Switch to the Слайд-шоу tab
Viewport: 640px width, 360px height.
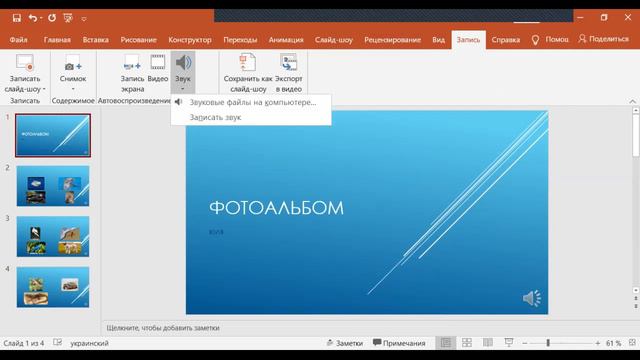coord(333,40)
